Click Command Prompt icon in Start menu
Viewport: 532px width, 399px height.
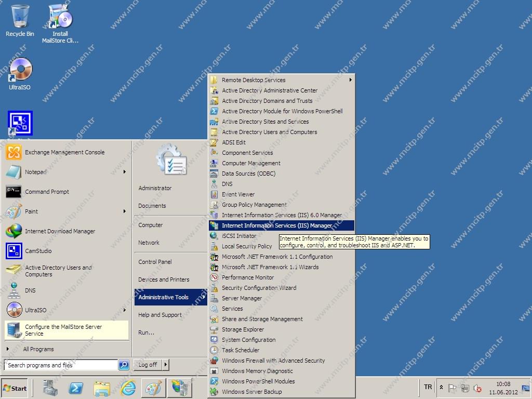[x=14, y=192]
